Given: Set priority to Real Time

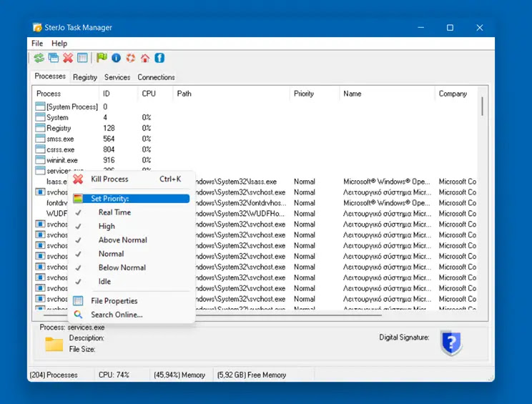Looking at the screenshot, I should [131, 212].
